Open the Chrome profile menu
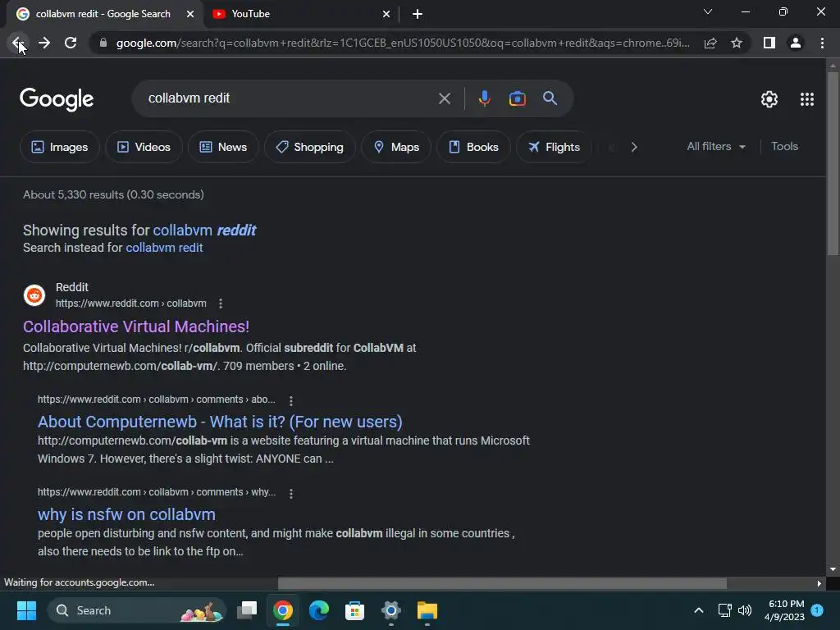Image resolution: width=840 pixels, height=630 pixels. [x=796, y=43]
